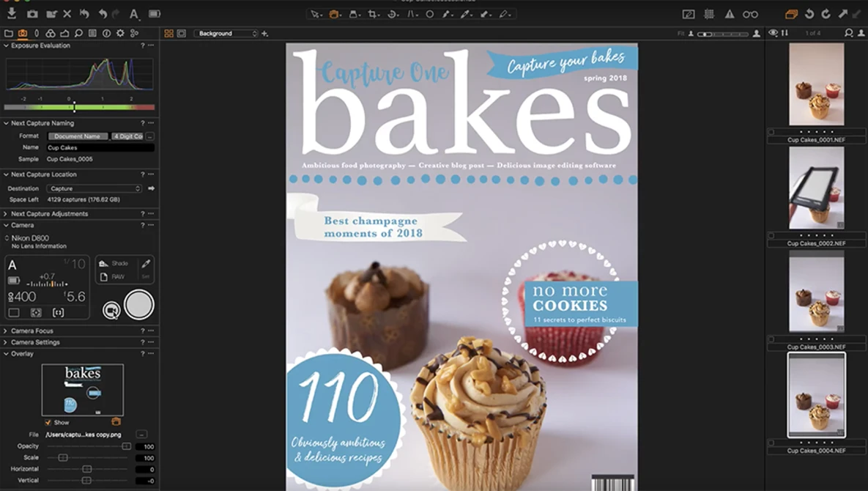Click the browser search magnifier icon
This screenshot has height=491, width=868.
click(x=849, y=33)
